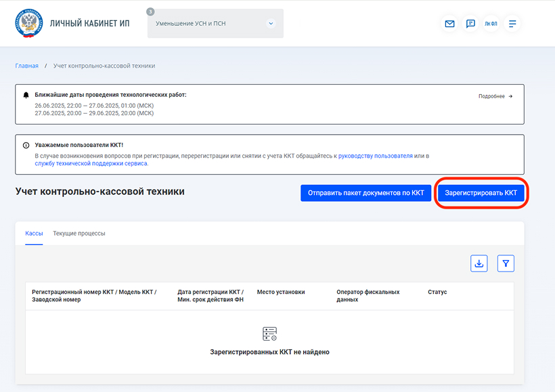Click the empty list icon
555x392 pixels.
pyautogui.click(x=269, y=334)
